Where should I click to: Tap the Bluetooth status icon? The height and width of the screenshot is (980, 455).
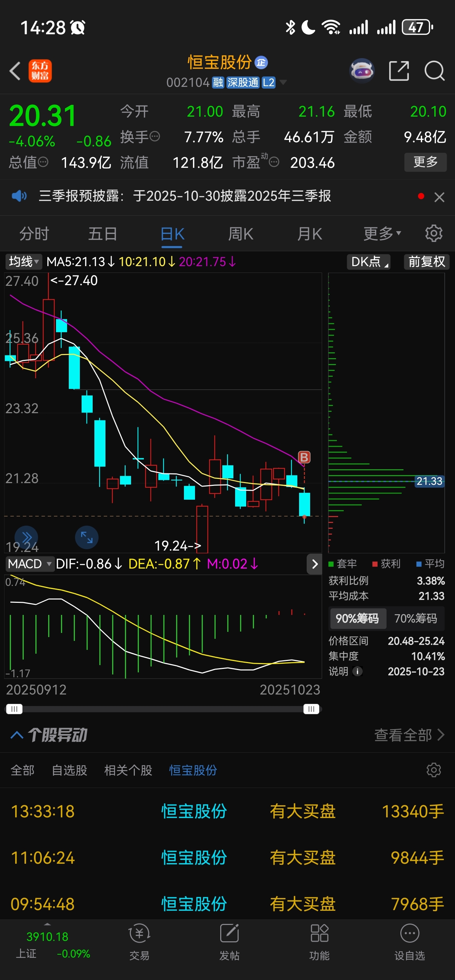click(x=290, y=27)
